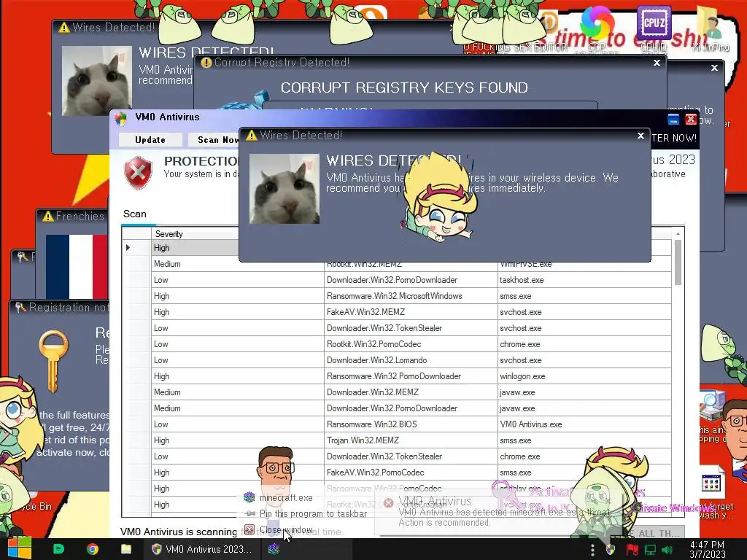This screenshot has height=560, width=747.
Task: Select the Downloader.Win32.MEMZ threat cell
Action: [411, 392]
